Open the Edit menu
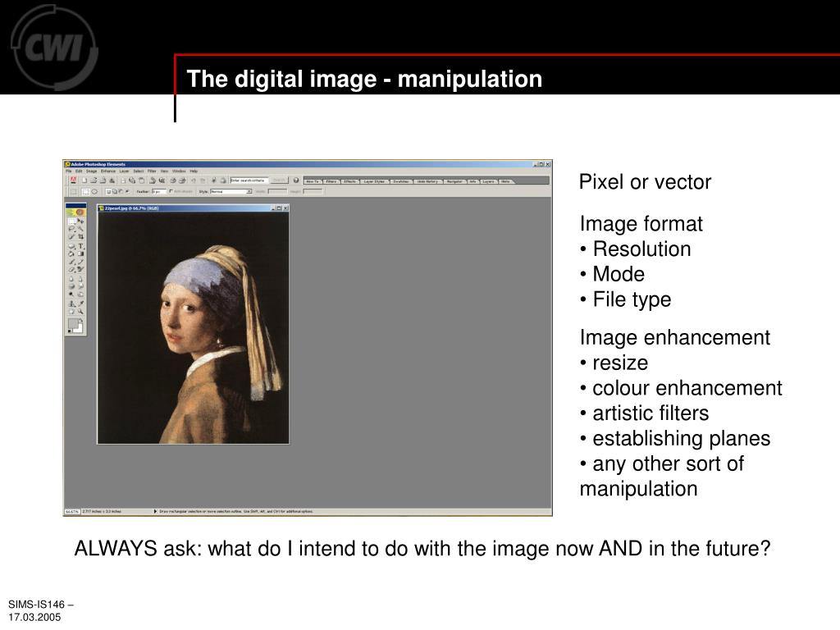 click(79, 171)
